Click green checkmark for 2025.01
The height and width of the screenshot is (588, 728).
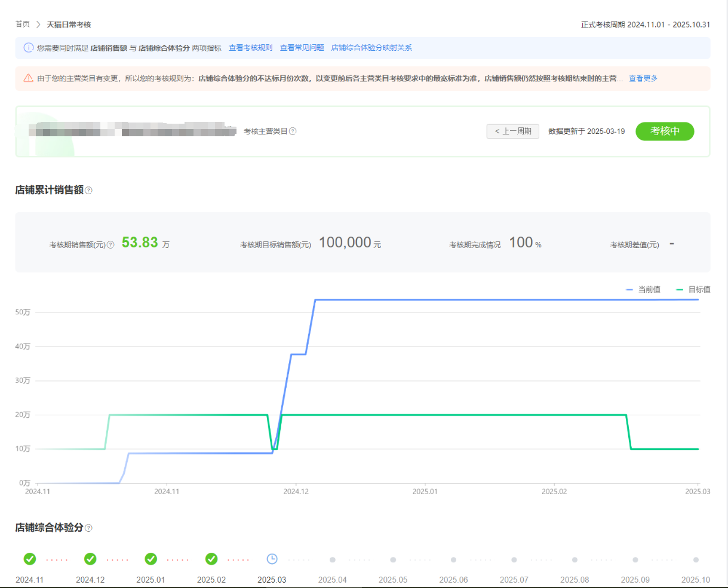151,559
